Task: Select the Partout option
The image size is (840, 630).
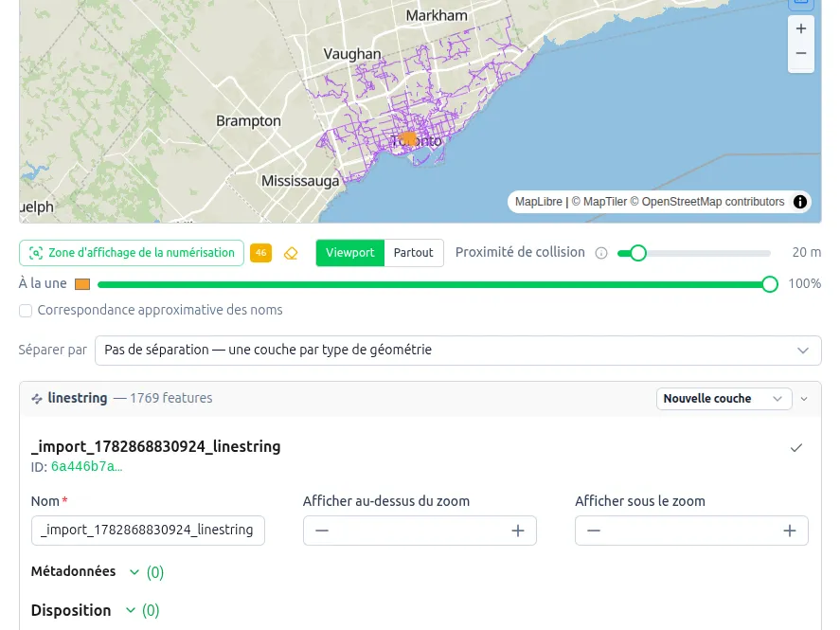Action: [413, 253]
